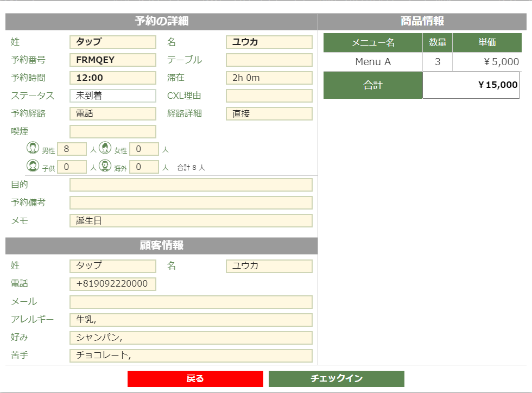Focus the empty メール field
Image resolution: width=532 pixels, height=393 pixels.
(x=191, y=302)
